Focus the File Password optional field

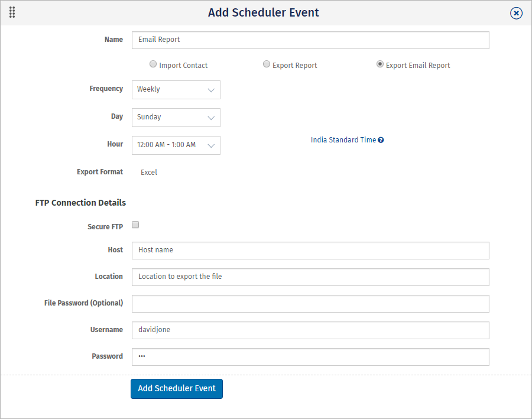click(x=310, y=304)
